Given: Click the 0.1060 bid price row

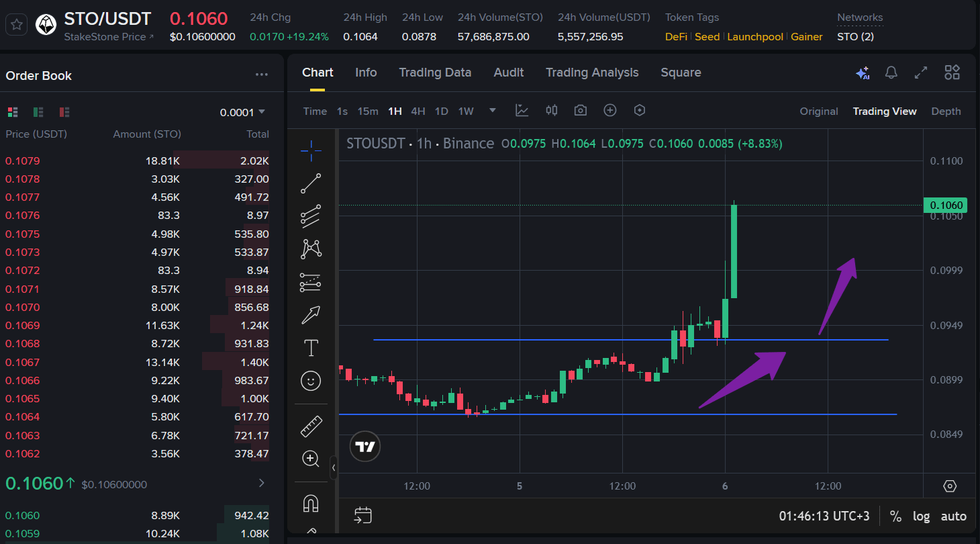Looking at the screenshot, I should [x=137, y=515].
